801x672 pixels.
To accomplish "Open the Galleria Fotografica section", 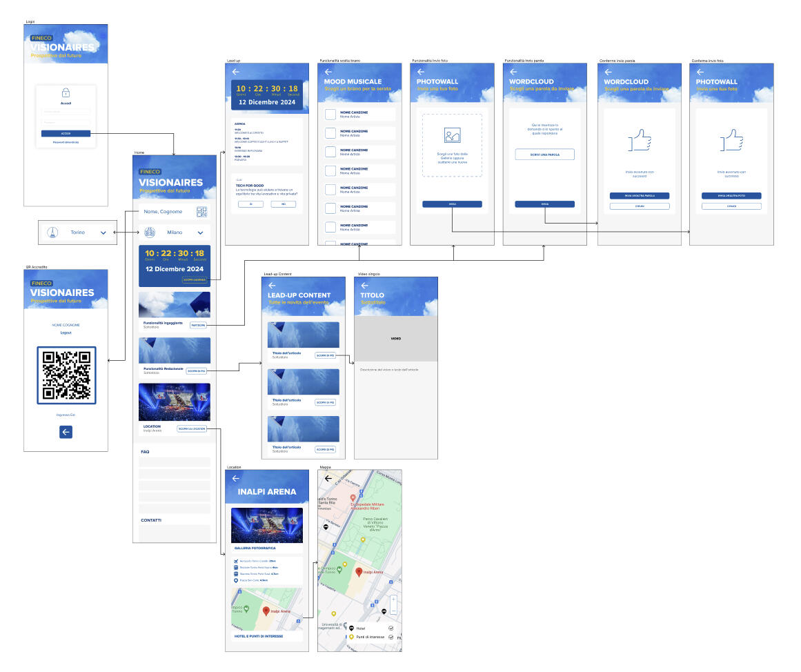I will [253, 549].
